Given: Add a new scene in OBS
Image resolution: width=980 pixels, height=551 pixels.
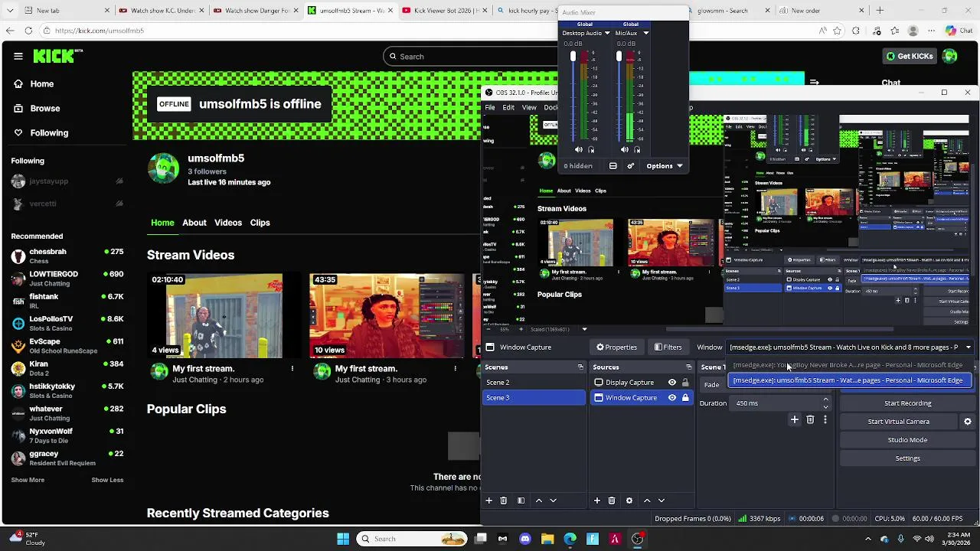Looking at the screenshot, I should [x=488, y=500].
